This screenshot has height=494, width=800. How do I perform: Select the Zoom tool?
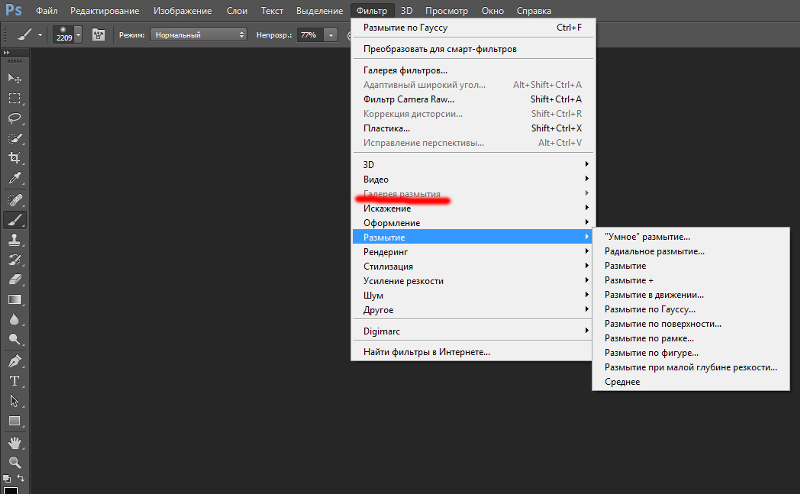(14, 462)
